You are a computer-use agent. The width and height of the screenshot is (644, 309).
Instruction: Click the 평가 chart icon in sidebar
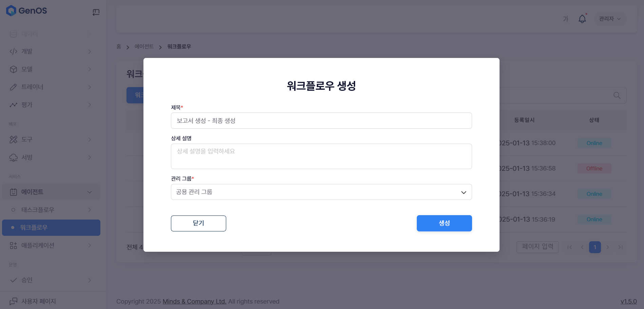point(13,105)
